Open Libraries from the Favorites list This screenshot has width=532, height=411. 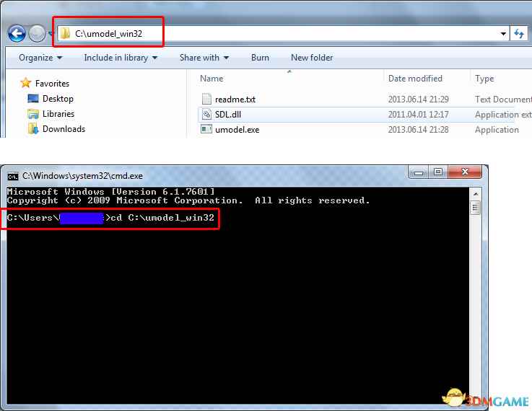click(58, 114)
